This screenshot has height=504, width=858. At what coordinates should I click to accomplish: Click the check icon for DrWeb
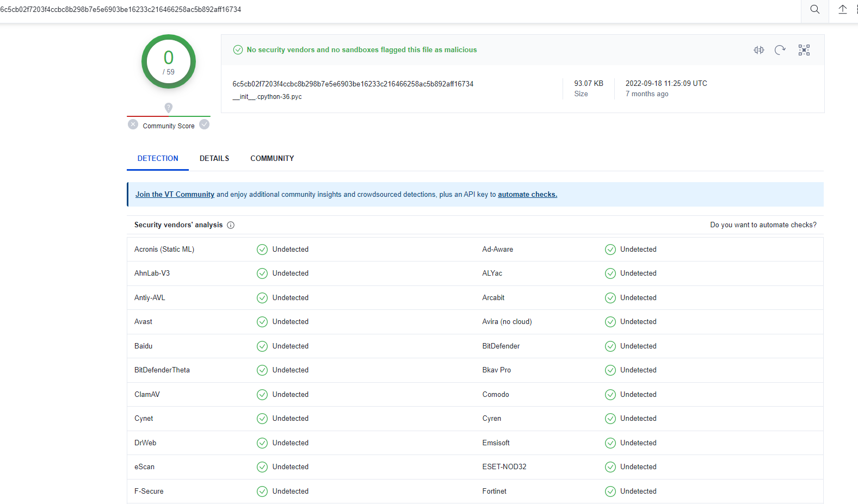pyautogui.click(x=262, y=443)
